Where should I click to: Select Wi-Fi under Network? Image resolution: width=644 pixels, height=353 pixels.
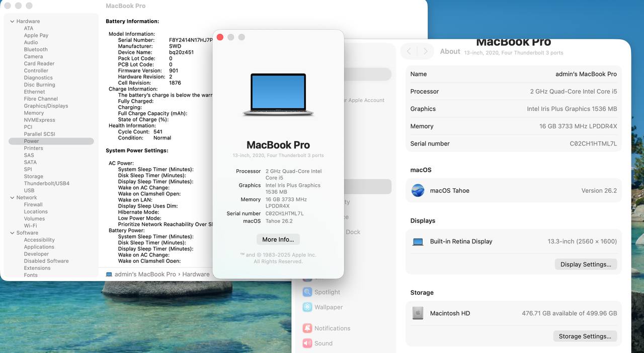30,226
